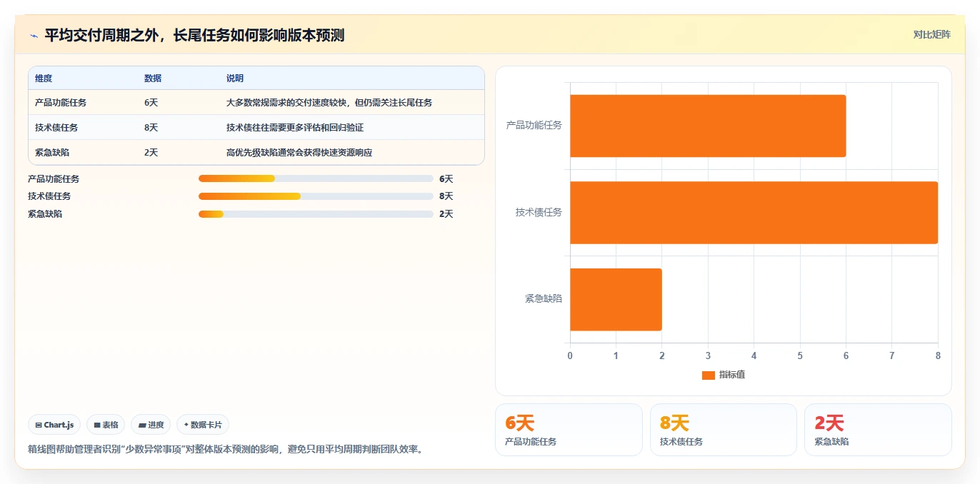Click the 技术债任务 progress label
Image resolution: width=980 pixels, height=484 pixels.
pyautogui.click(x=49, y=196)
